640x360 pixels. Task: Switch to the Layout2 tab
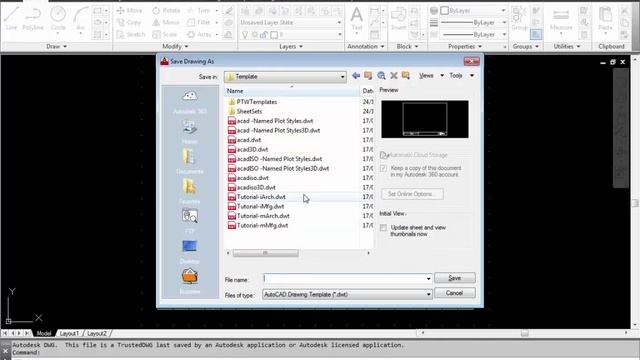(97, 333)
